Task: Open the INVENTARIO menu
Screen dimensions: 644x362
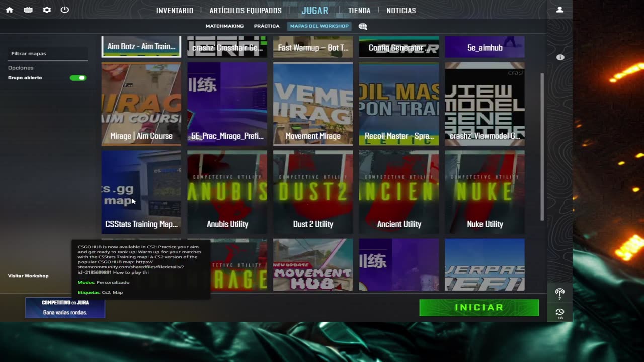Action: tap(175, 11)
